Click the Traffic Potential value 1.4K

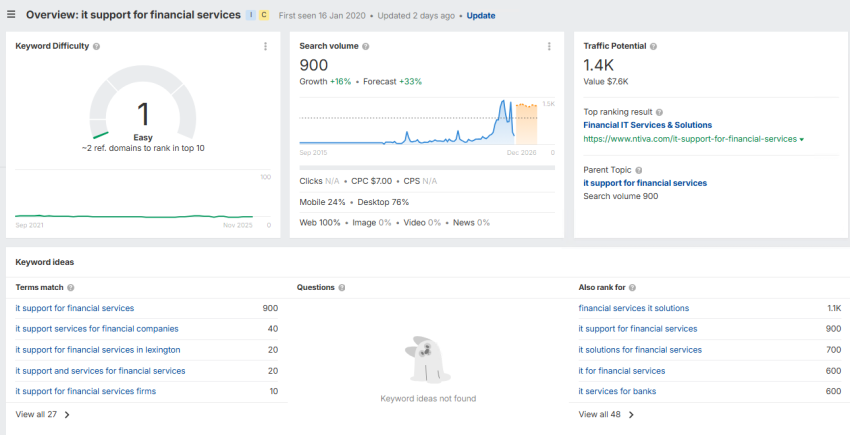click(598, 66)
